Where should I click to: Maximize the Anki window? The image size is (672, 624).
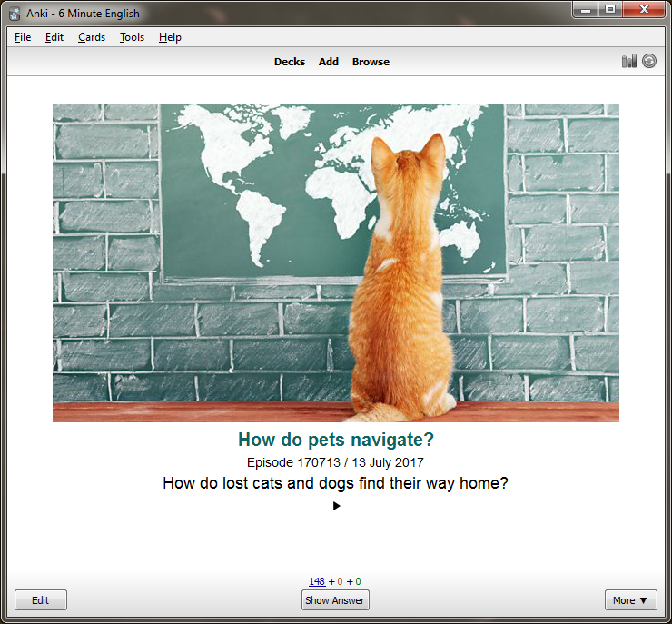pyautogui.click(x=610, y=10)
